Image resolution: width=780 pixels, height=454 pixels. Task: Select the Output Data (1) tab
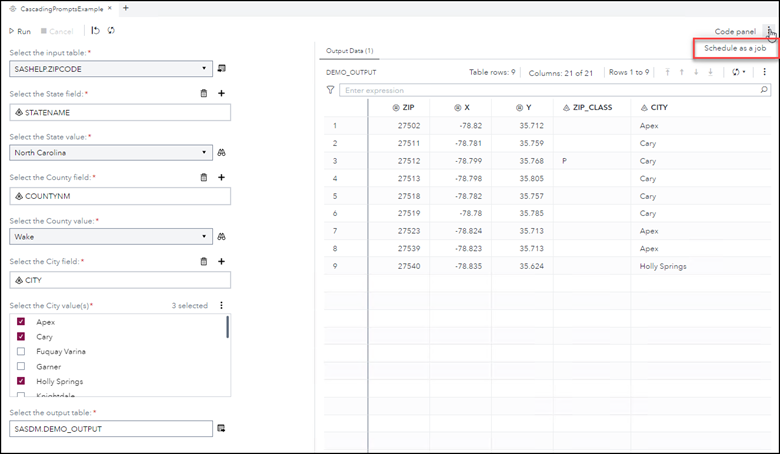coord(349,51)
